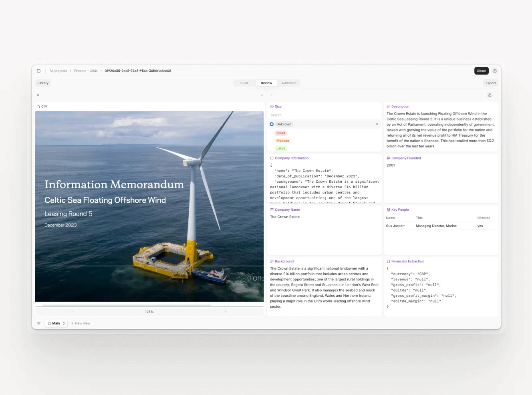Go to next record with down chevron
This screenshot has height=395, width=532.
pos(271,95)
